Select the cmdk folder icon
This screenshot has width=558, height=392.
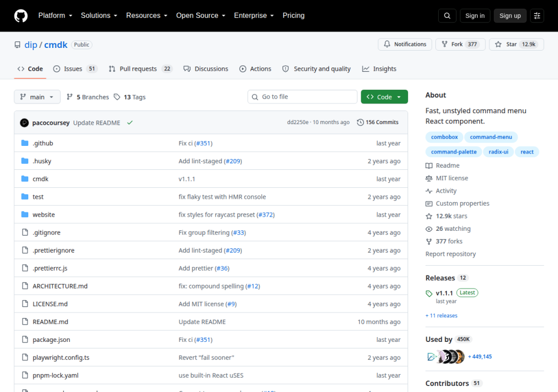tap(25, 179)
